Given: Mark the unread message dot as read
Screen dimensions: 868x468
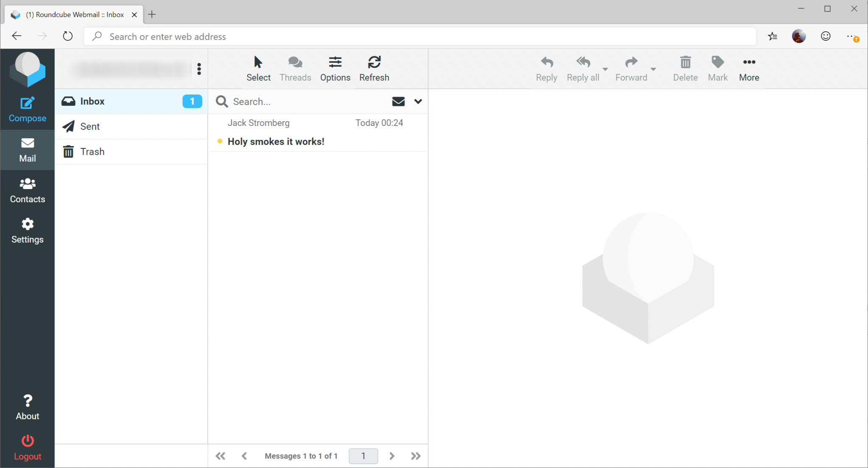Looking at the screenshot, I should point(220,141).
